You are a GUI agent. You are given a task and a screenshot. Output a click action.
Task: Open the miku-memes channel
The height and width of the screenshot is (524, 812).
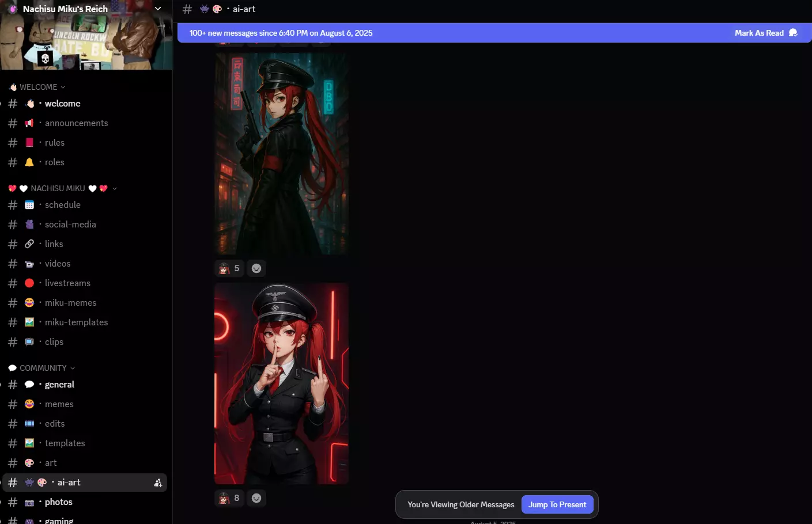tap(85, 303)
